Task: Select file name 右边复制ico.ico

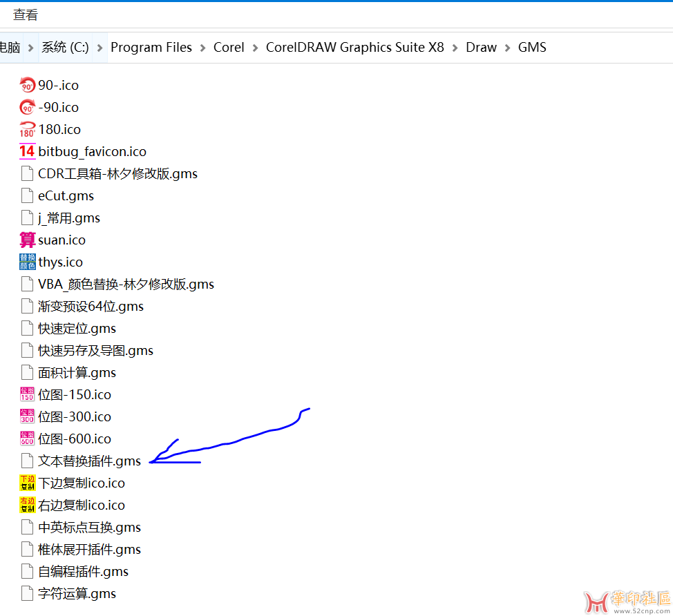Action: coord(81,506)
